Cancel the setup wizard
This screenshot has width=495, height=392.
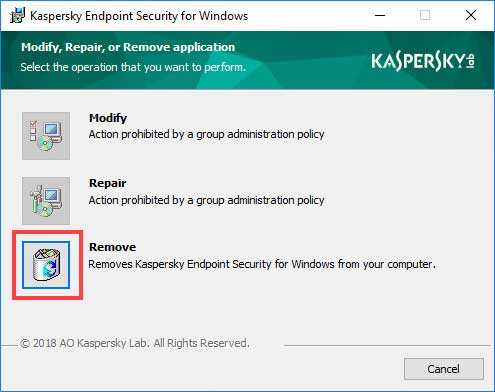tap(444, 369)
